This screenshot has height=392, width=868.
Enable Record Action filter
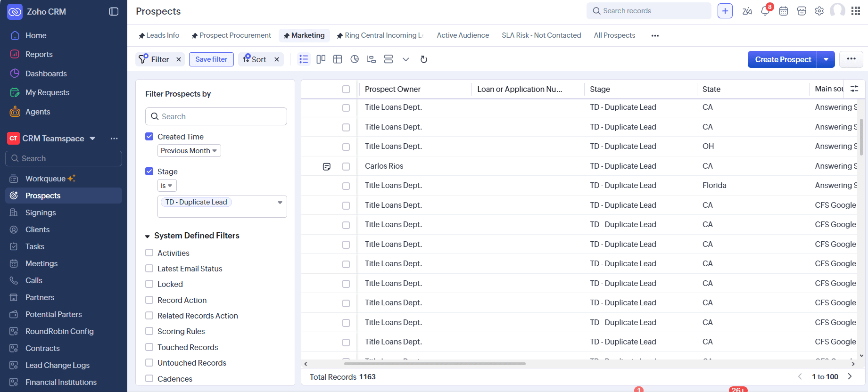click(x=149, y=300)
